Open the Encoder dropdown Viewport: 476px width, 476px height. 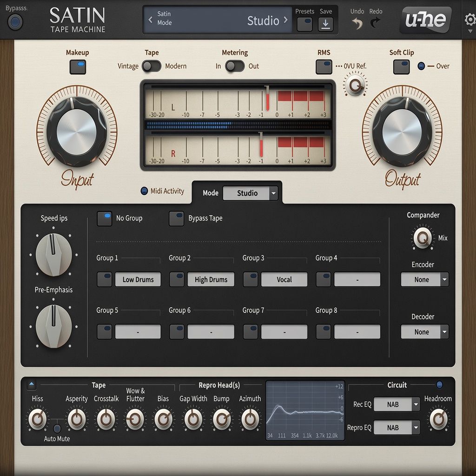pos(424,279)
